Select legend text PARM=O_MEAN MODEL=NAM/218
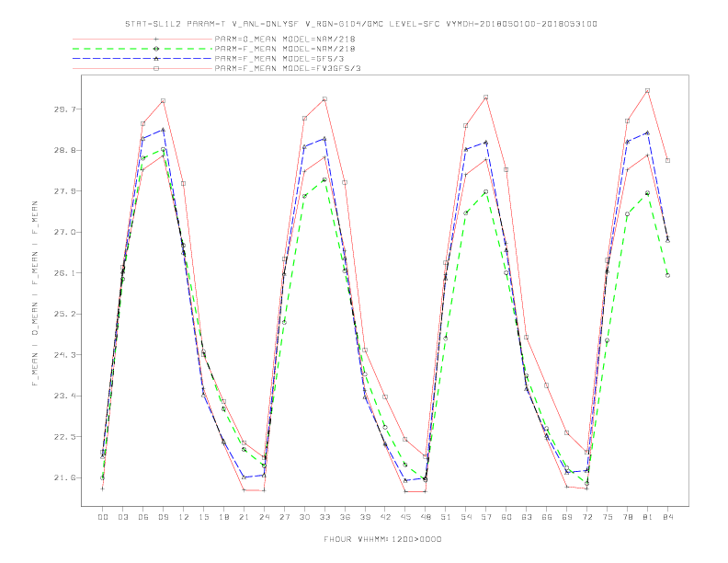This screenshot has width=728, height=563. (285, 39)
